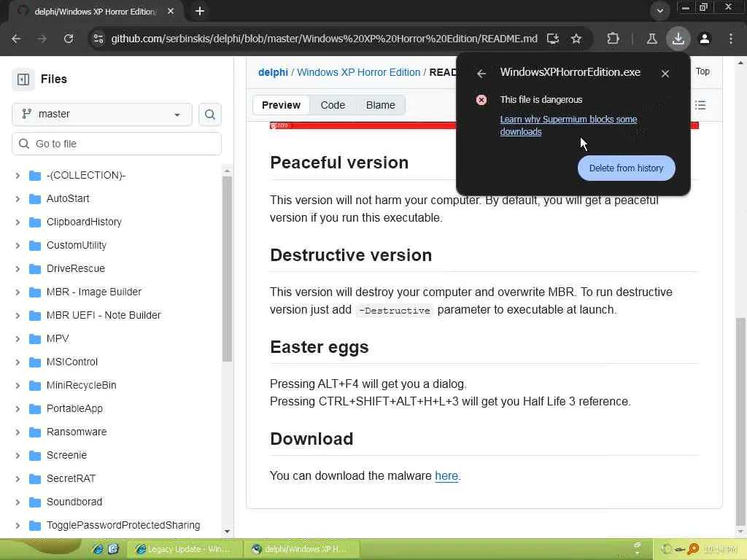Open the master branch dropdown

[x=102, y=114]
